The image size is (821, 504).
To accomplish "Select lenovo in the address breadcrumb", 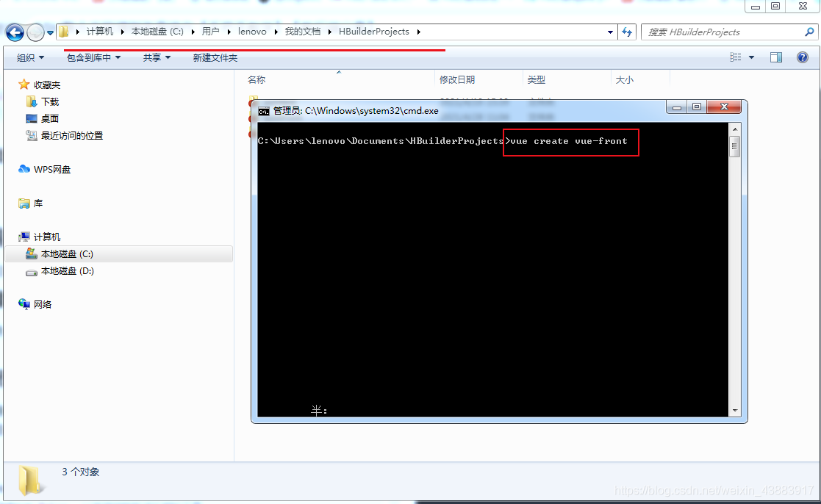I will click(252, 32).
